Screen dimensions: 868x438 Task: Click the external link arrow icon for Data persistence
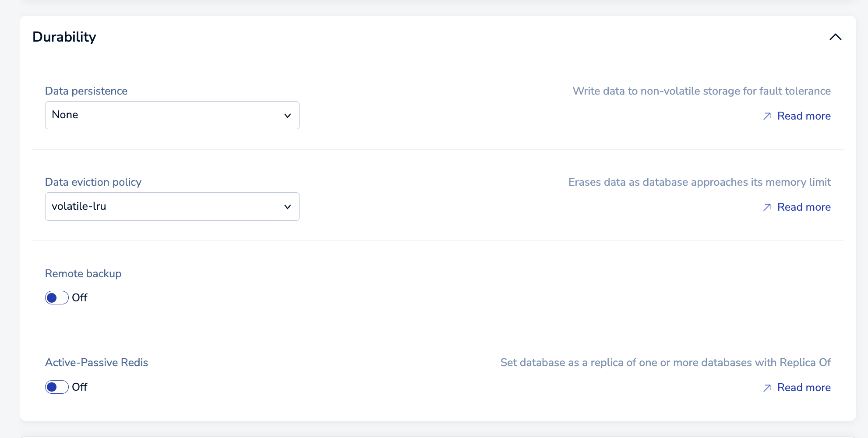767,116
